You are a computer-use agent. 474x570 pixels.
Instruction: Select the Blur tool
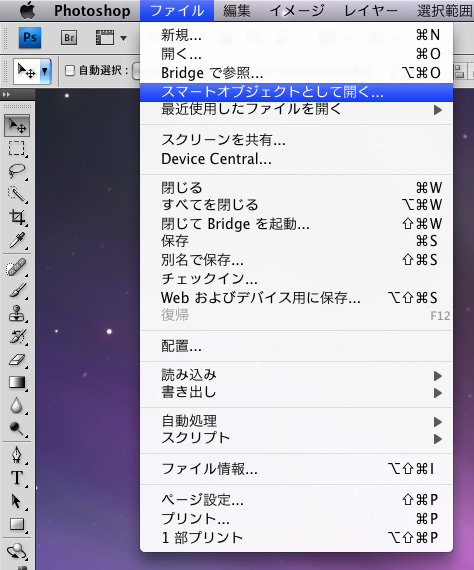coord(17,405)
